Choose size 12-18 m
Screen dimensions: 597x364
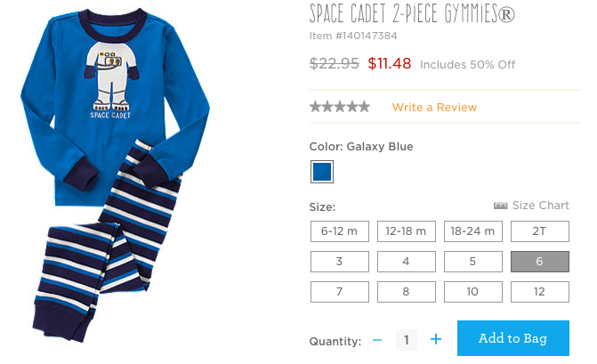pos(406,231)
